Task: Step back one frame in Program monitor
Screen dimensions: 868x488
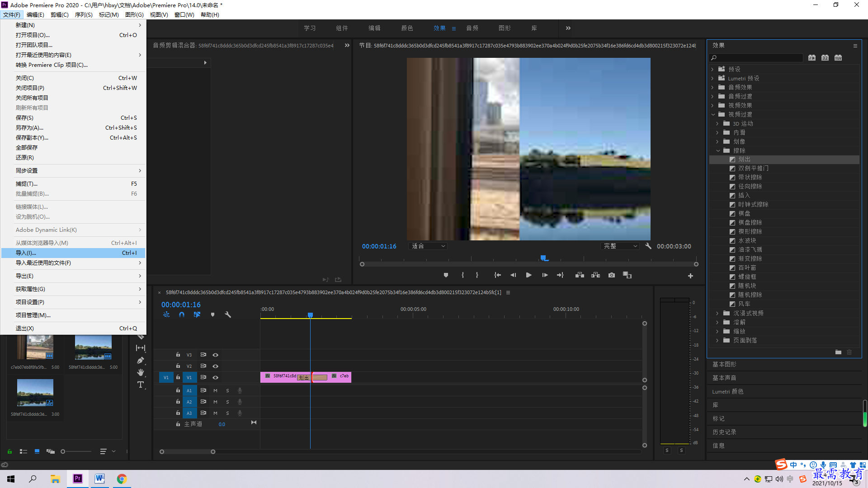Action: pyautogui.click(x=513, y=275)
